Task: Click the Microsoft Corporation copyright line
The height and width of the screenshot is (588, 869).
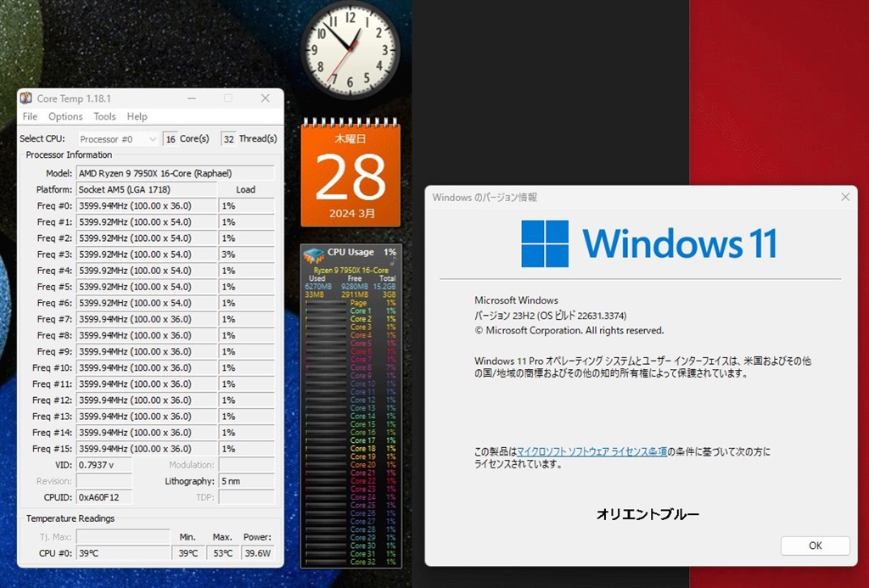Action: [x=569, y=330]
